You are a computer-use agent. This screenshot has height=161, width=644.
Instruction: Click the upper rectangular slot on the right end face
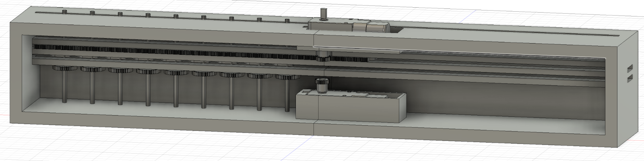coord(630,68)
